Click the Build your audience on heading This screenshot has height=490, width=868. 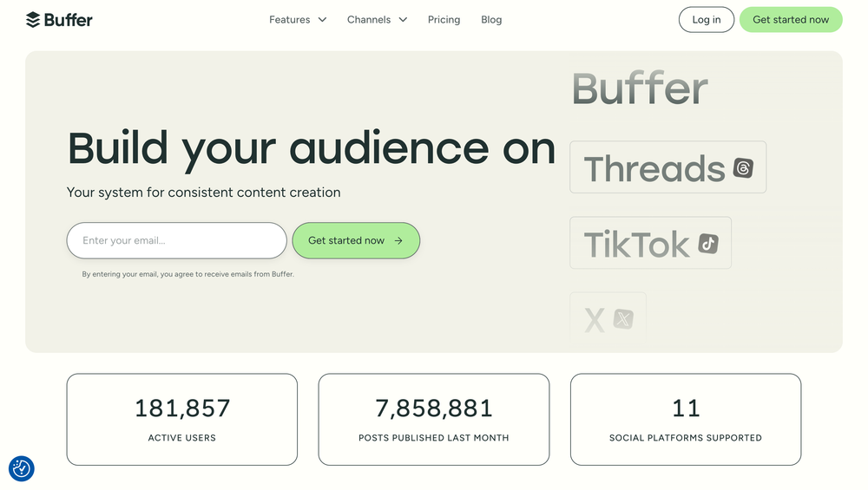coord(311,149)
